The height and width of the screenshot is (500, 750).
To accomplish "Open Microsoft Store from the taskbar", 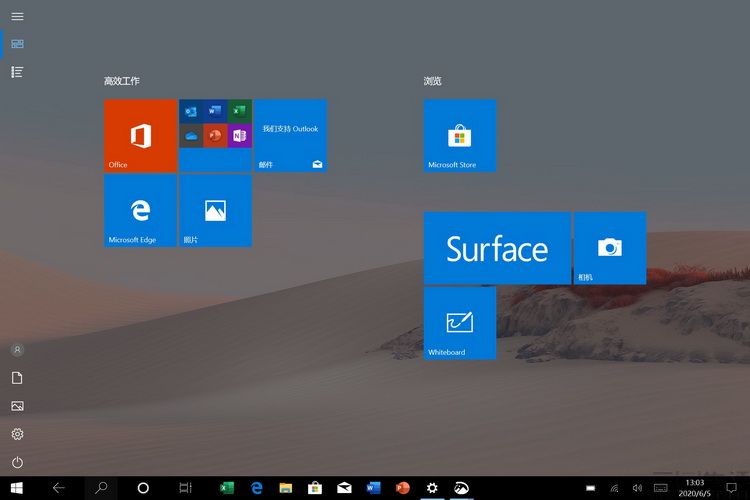I will (315, 488).
